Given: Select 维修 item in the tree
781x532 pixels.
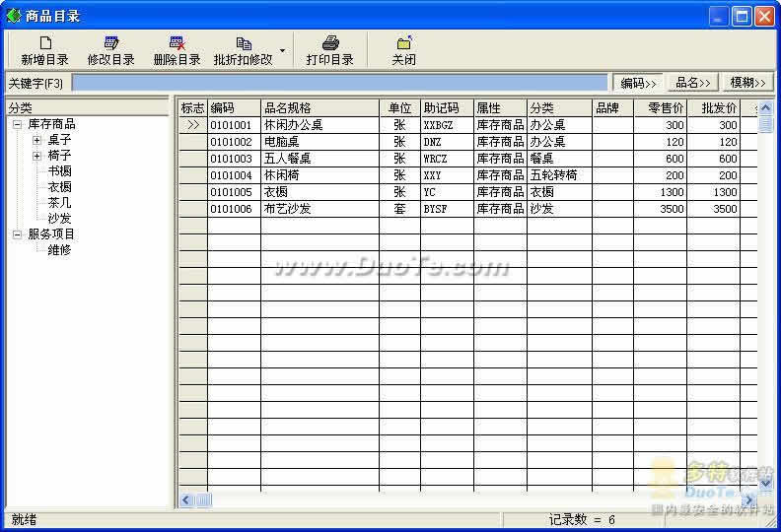Looking at the screenshot, I should coord(59,250).
